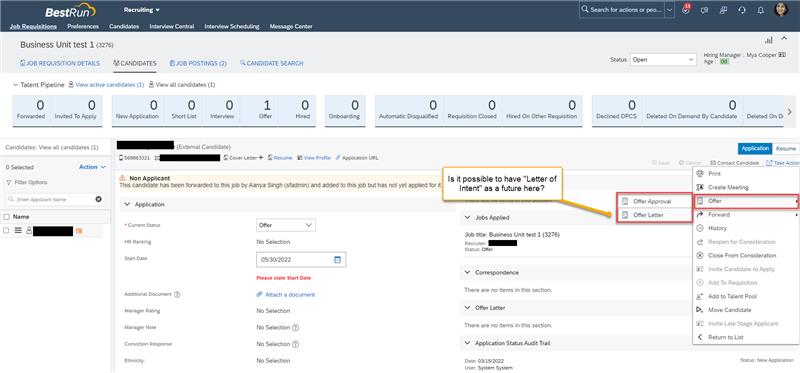Open the Preferences tab
Screen dimensions: 800x373
[83, 27]
